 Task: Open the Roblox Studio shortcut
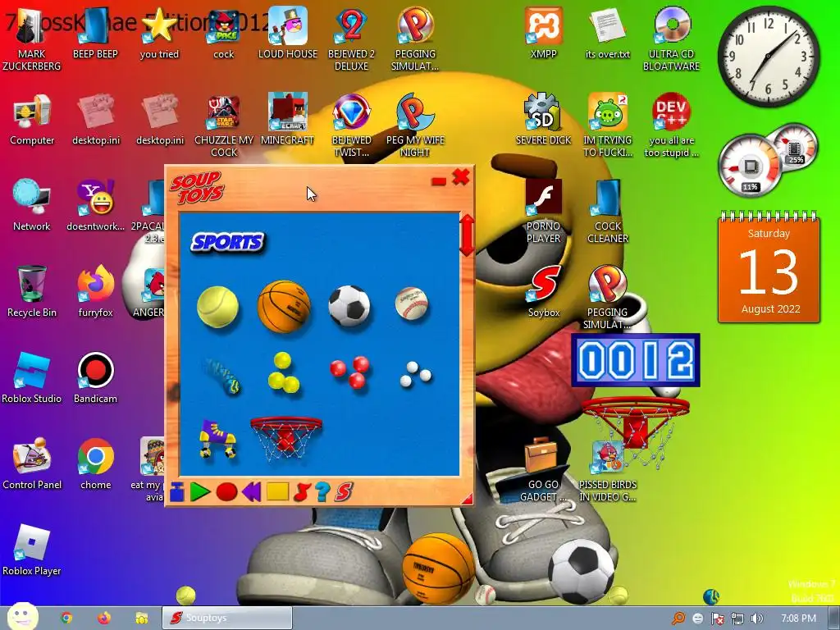pos(32,378)
